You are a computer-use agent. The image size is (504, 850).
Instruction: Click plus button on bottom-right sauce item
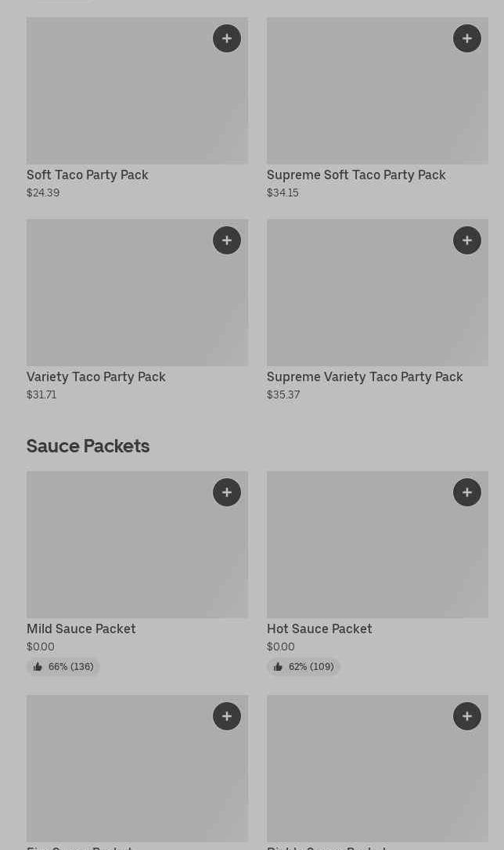coord(467,716)
